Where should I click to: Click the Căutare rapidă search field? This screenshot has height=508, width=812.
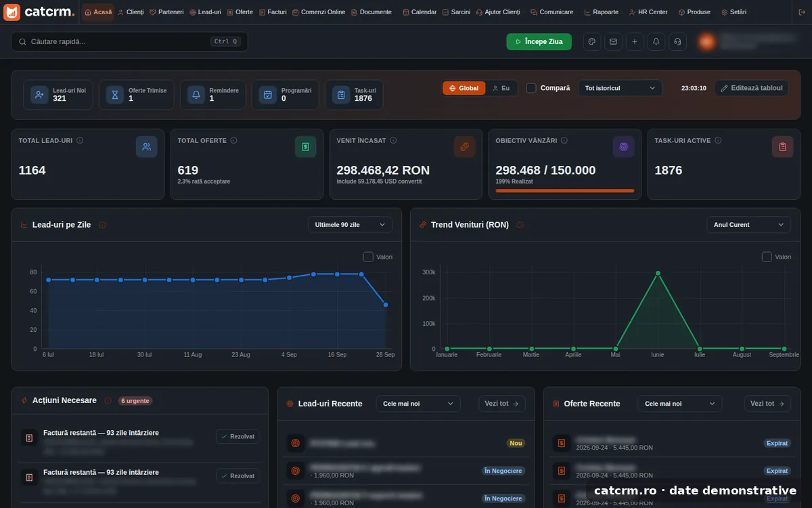[130, 42]
